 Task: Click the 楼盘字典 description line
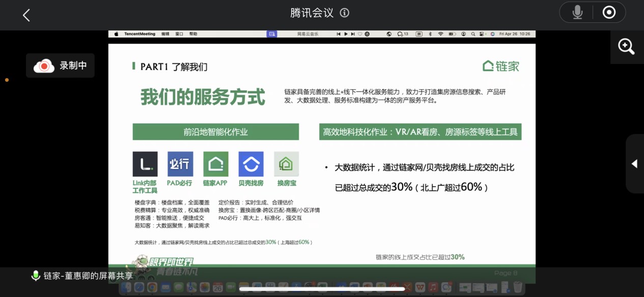[172, 202]
